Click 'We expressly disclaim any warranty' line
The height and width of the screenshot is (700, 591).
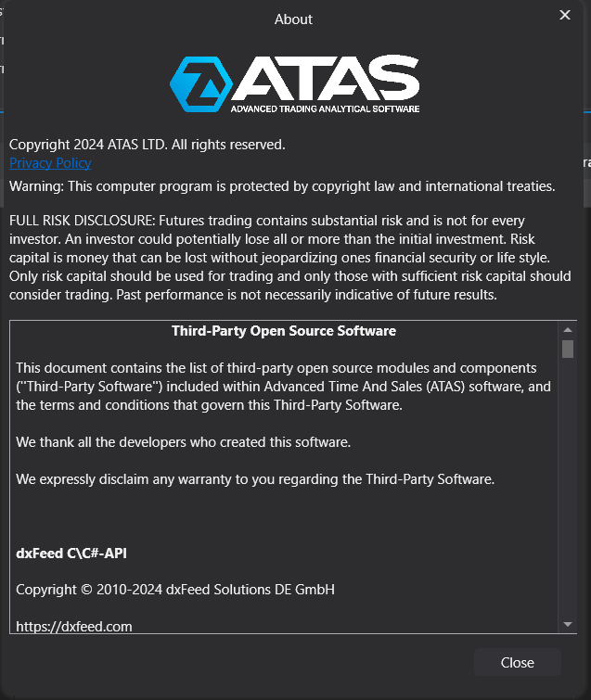(255, 479)
